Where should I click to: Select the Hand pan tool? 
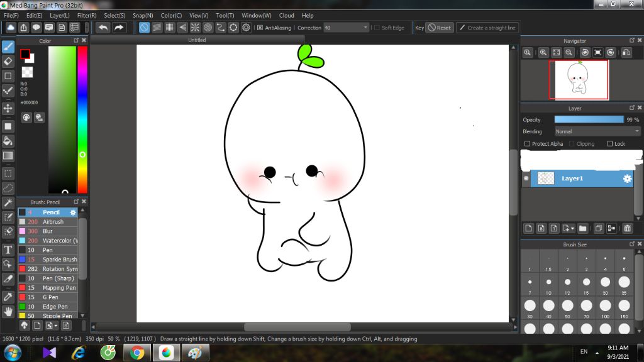click(8, 311)
